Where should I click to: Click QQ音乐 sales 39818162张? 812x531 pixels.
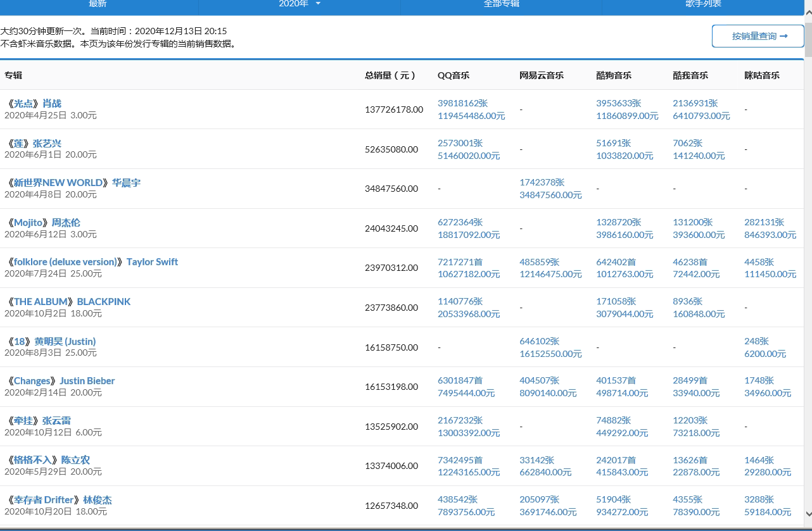(x=463, y=103)
